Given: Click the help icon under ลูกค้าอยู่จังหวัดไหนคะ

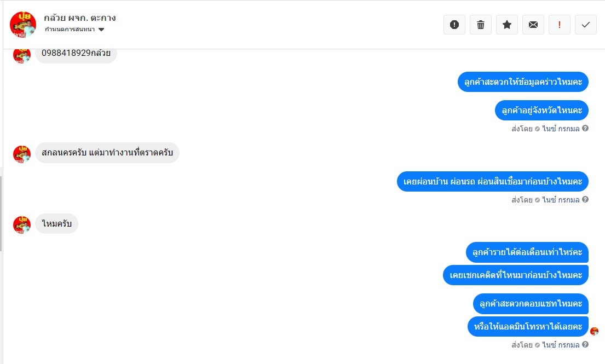Looking at the screenshot, I should point(585,129).
